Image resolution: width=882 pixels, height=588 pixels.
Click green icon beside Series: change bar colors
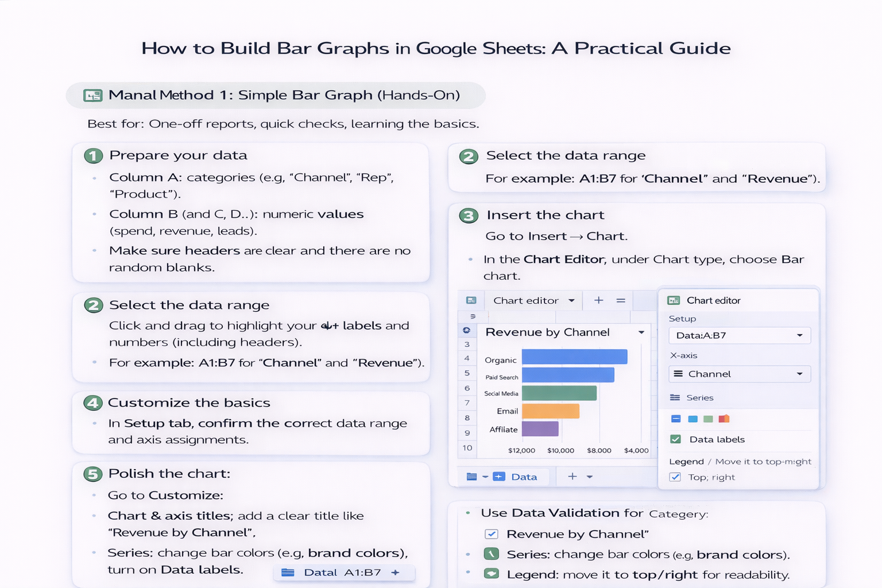(x=492, y=554)
